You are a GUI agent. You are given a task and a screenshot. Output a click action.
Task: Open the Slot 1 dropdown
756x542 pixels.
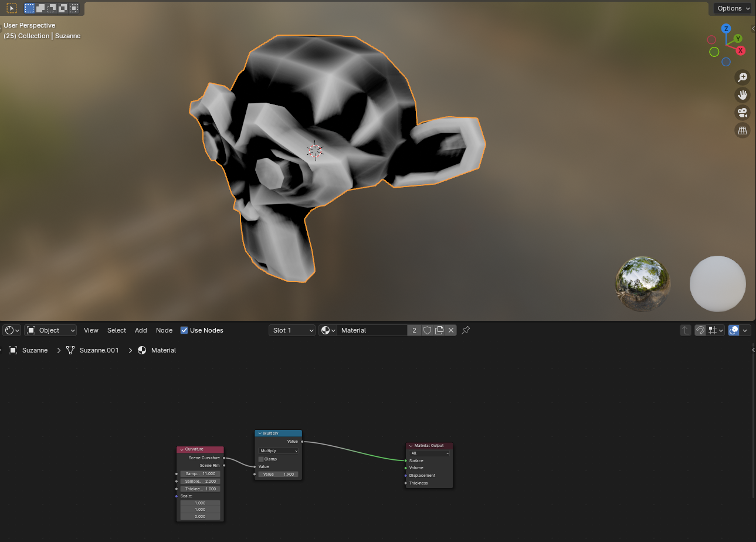(292, 330)
